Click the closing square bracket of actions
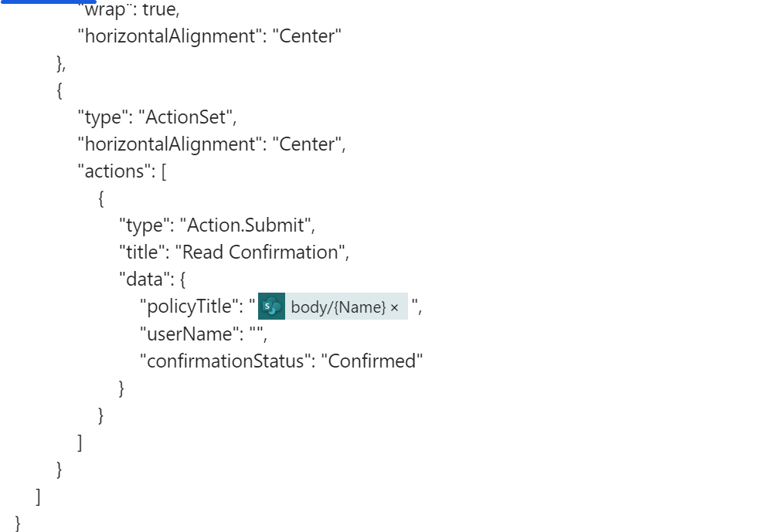This screenshot has width=765, height=532. (x=80, y=442)
